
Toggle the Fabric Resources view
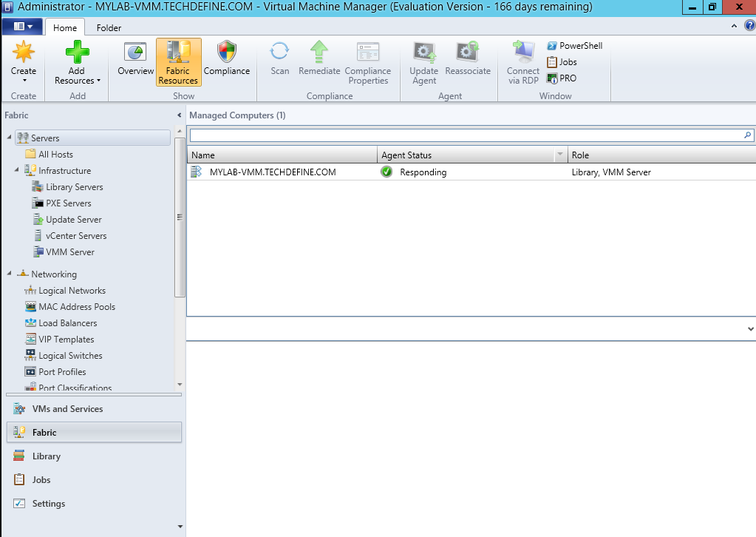click(x=178, y=62)
